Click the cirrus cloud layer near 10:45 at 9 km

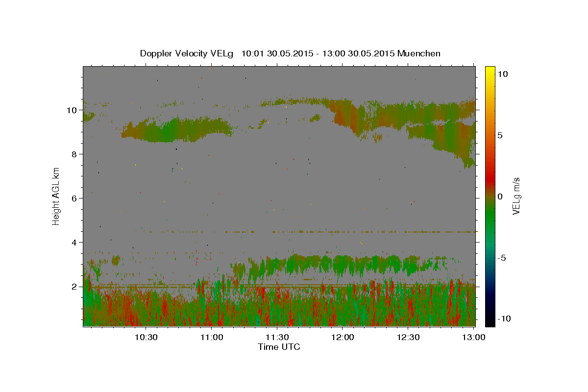(x=176, y=130)
